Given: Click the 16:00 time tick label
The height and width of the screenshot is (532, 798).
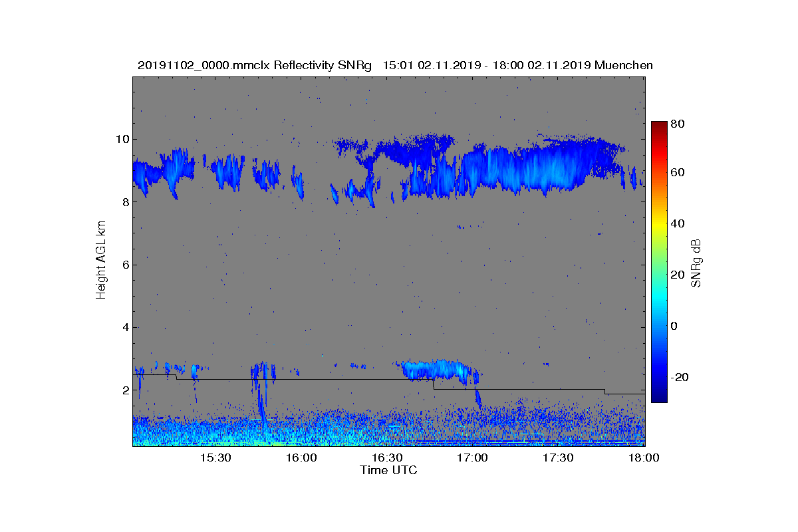Looking at the screenshot, I should pyautogui.click(x=301, y=458).
